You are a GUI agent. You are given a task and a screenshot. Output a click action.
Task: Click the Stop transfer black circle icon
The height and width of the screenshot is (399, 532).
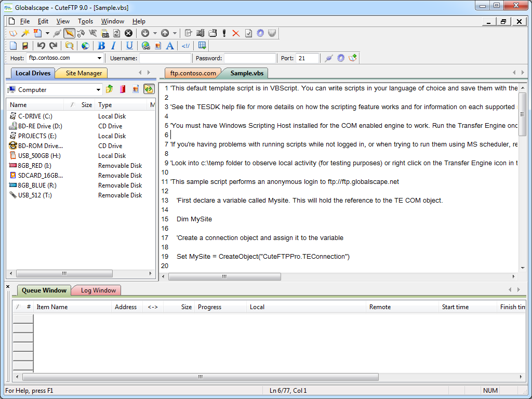[x=128, y=33]
